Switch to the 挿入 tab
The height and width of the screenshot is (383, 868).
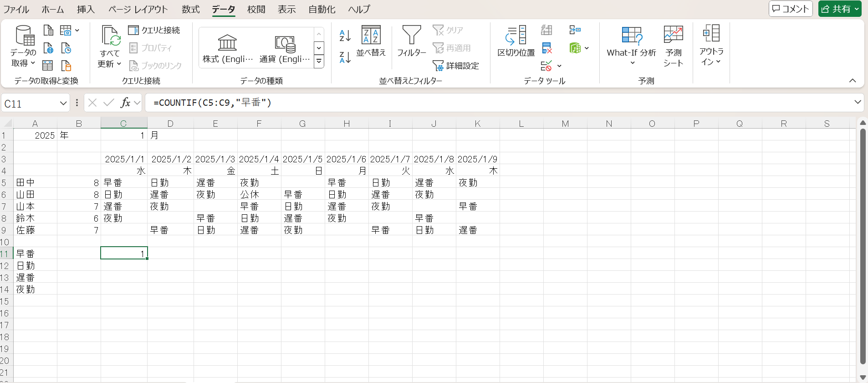(86, 9)
